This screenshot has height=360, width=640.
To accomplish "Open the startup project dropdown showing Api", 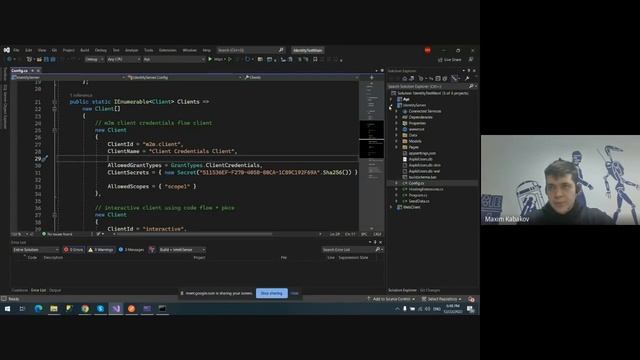I will coord(173,59).
